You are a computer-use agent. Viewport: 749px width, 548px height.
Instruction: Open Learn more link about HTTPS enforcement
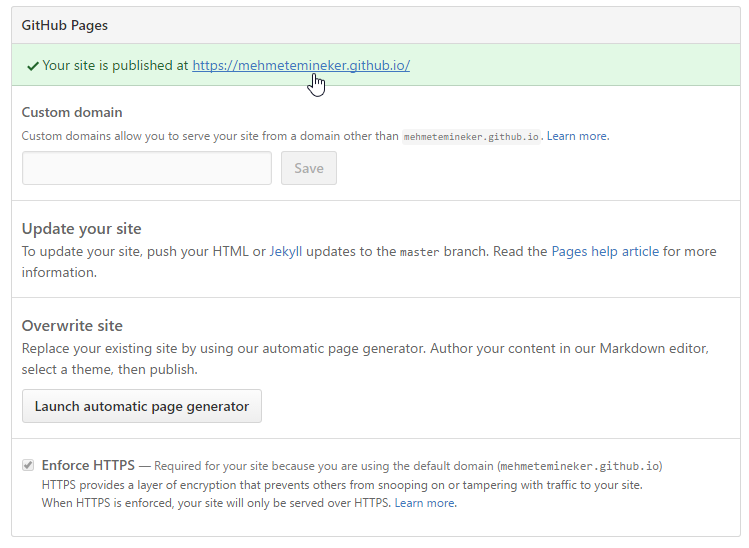tap(425, 503)
